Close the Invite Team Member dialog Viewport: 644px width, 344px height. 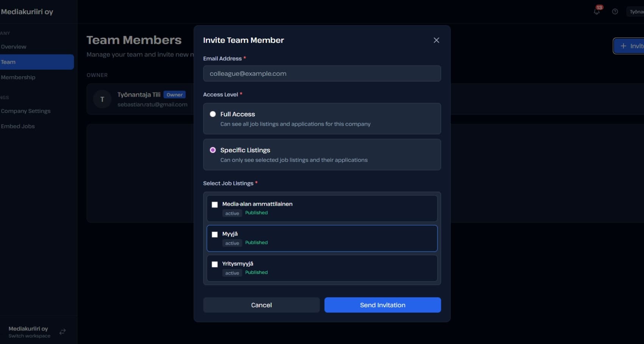point(436,40)
